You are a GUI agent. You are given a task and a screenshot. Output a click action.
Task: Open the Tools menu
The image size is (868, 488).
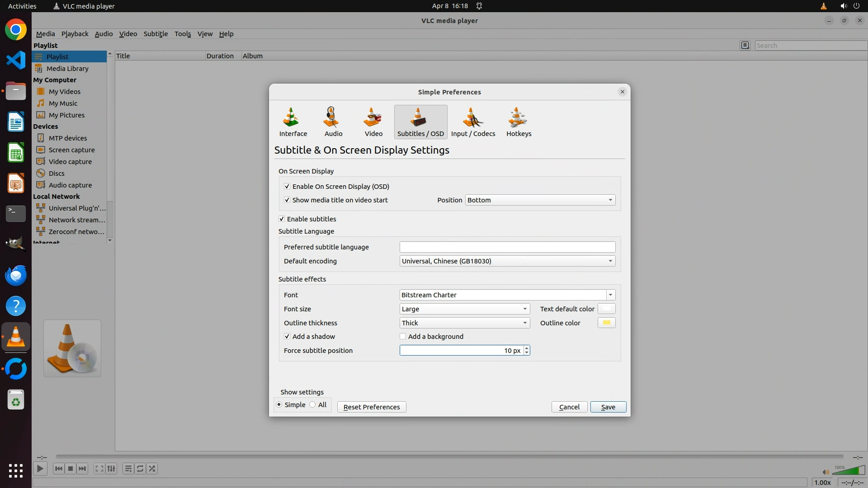(183, 34)
